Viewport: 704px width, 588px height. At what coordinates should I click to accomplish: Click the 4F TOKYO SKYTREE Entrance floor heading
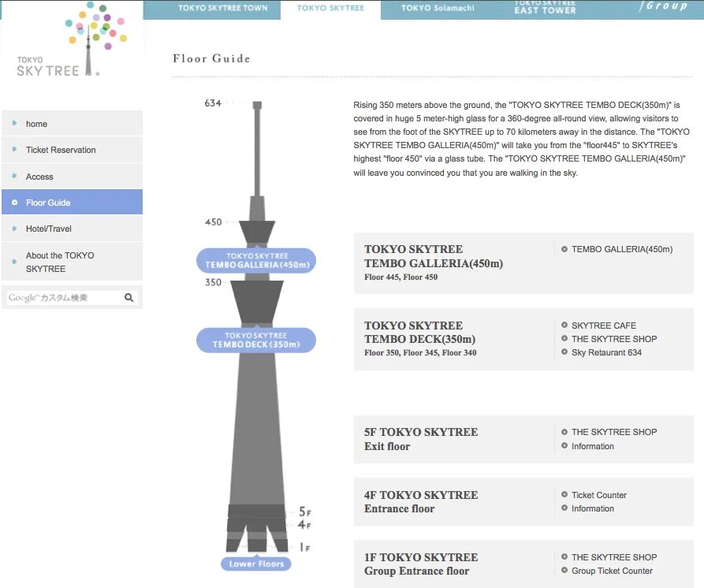click(421, 502)
